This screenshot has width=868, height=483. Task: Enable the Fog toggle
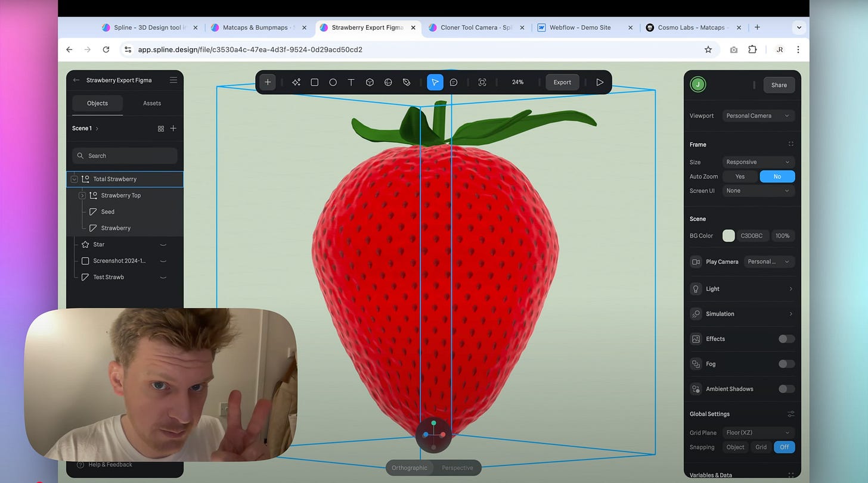(786, 364)
